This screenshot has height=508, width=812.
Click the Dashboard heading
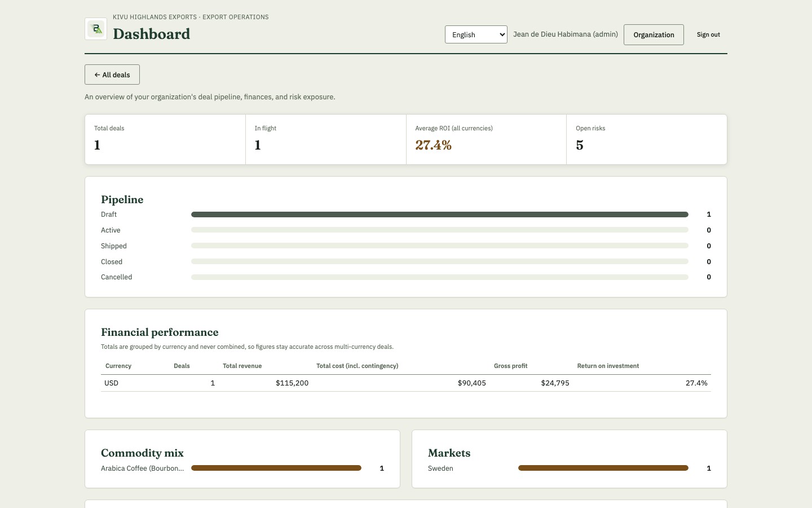click(152, 34)
